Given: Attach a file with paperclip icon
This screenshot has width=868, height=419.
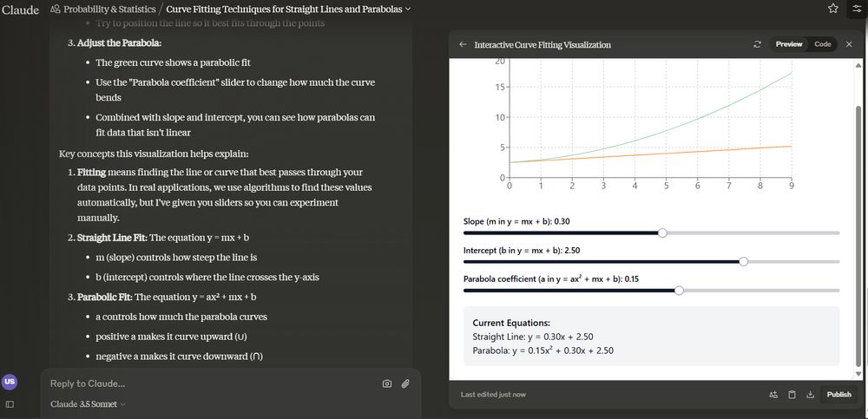Looking at the screenshot, I should point(404,383).
